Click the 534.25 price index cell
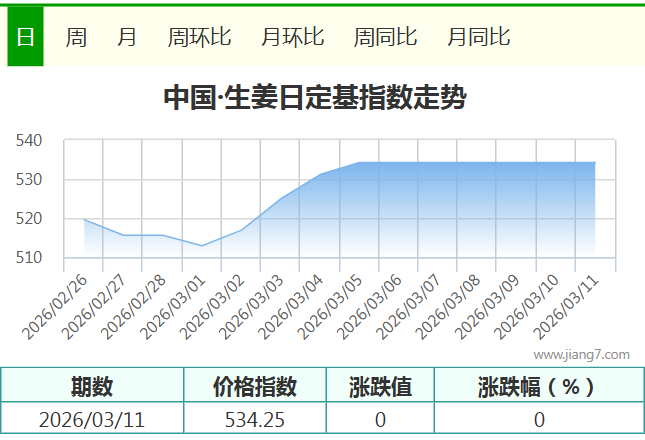Image resolution: width=645 pixels, height=440 pixels. pos(255,419)
